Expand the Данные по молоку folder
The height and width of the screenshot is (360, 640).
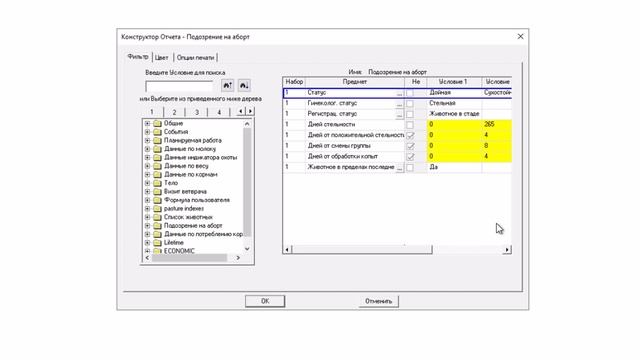[x=147, y=149]
